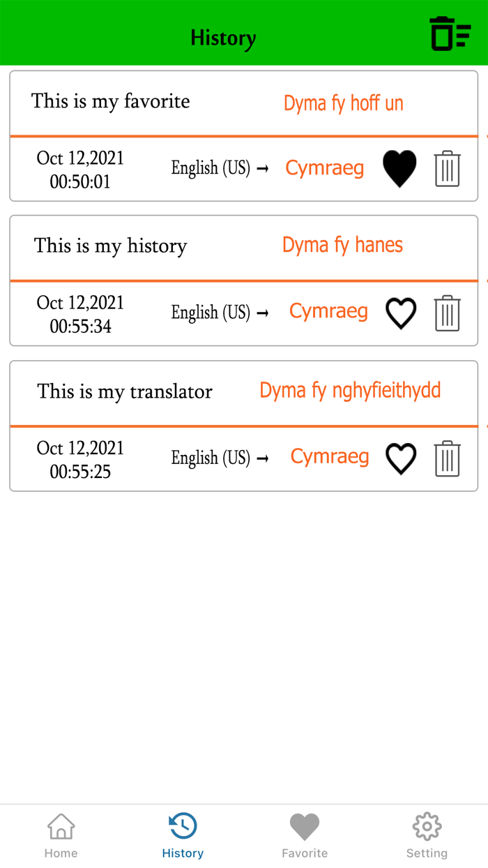Switch to the Favorite tab
Screen dimensions: 488x868
coord(305,834)
